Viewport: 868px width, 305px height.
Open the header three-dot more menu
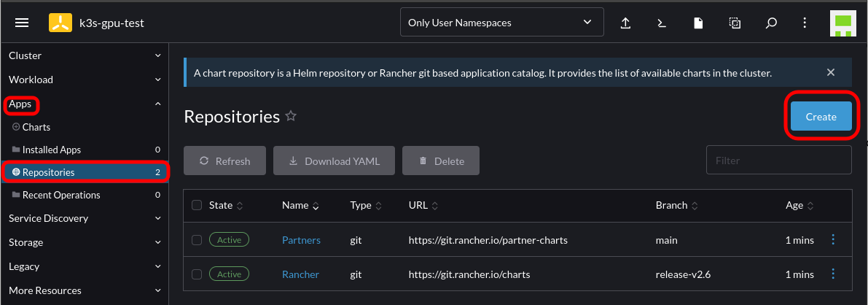[x=805, y=23]
